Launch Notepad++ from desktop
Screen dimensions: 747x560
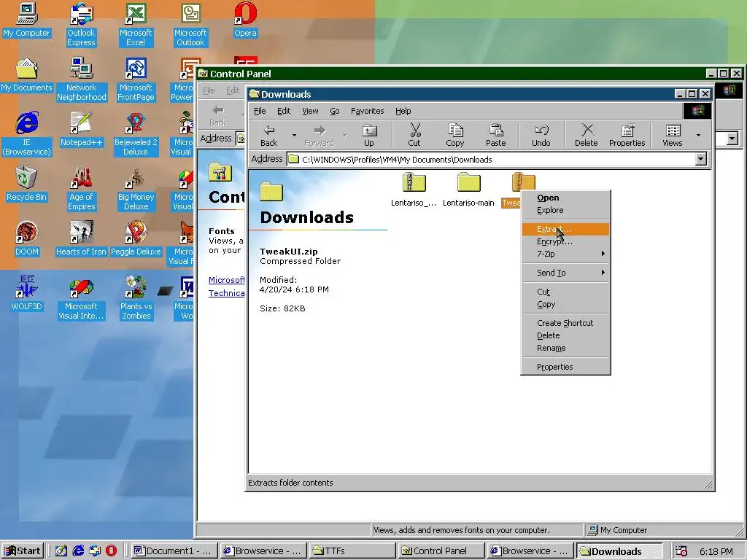point(82,130)
